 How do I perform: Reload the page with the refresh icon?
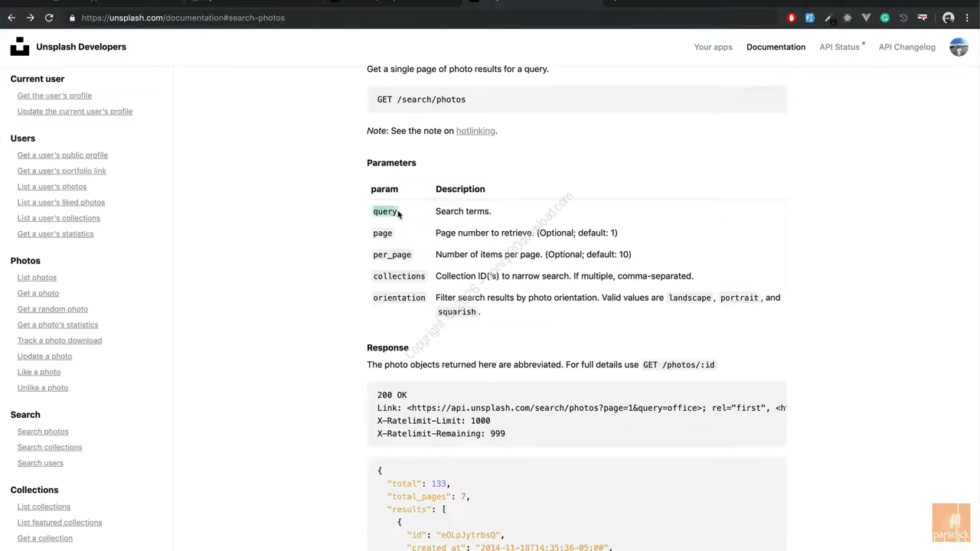tap(49, 18)
